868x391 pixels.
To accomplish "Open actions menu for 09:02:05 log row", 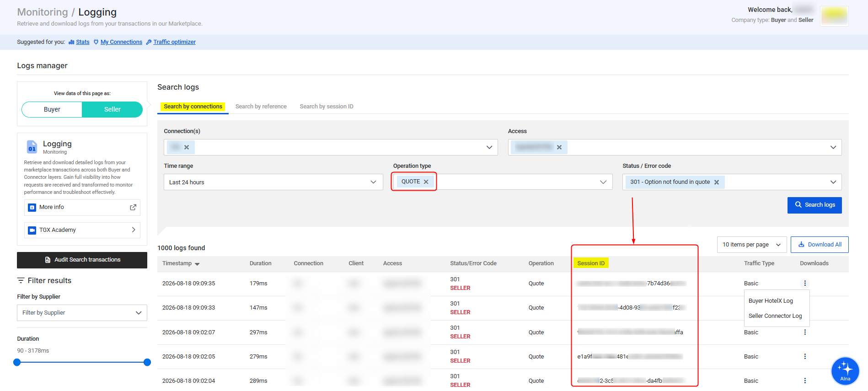I will tap(805, 357).
